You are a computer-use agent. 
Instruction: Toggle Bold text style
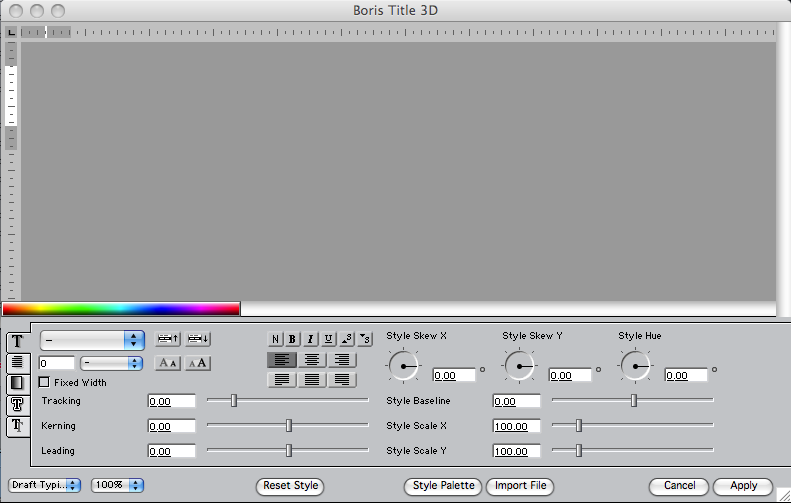(x=292, y=339)
